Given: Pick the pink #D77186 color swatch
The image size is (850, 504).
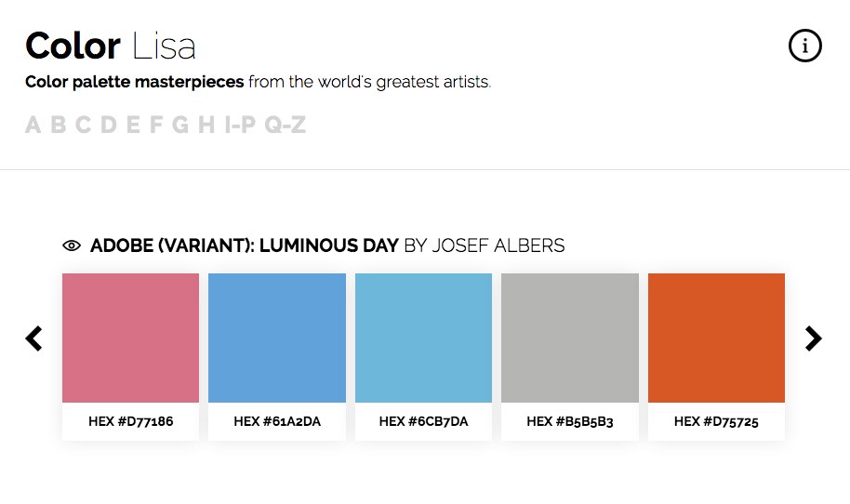Looking at the screenshot, I should click(x=130, y=338).
